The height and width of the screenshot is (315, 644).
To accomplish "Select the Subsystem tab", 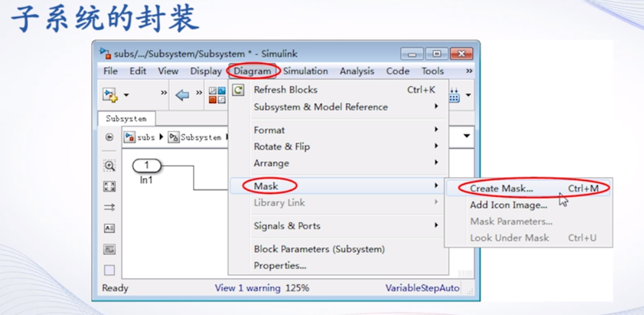I will [126, 119].
